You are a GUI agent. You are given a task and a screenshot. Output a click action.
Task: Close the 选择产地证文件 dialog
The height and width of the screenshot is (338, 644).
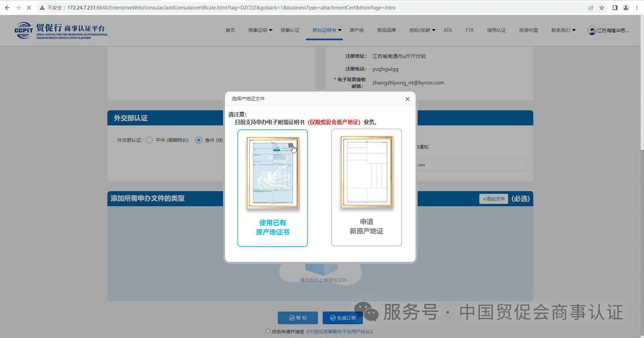pyautogui.click(x=407, y=99)
